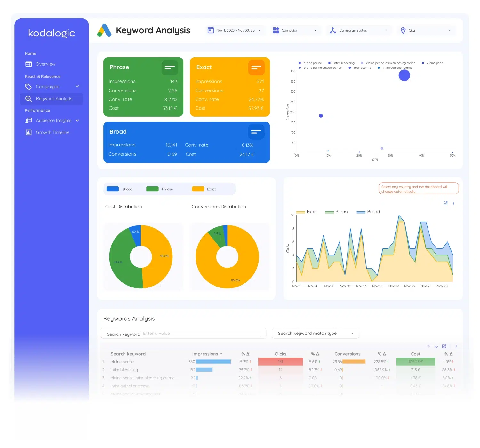Image resolution: width=480 pixels, height=448 pixels.
Task: Click the City location pin icon
Action: 403,30
